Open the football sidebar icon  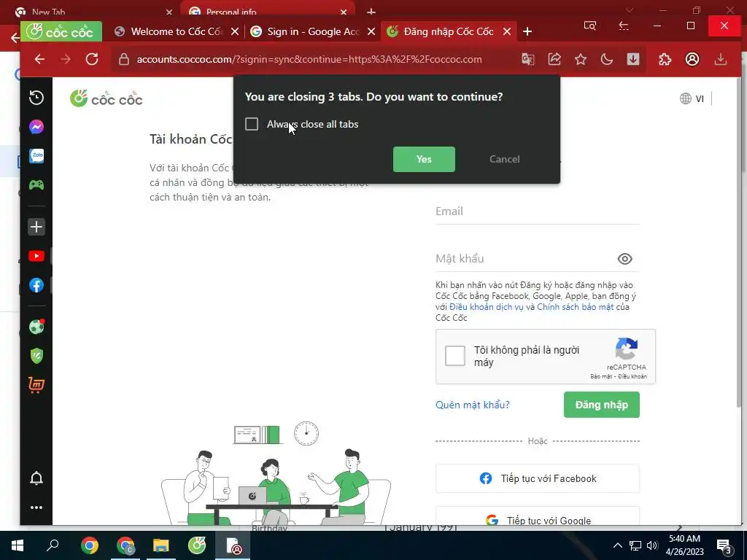click(x=36, y=327)
